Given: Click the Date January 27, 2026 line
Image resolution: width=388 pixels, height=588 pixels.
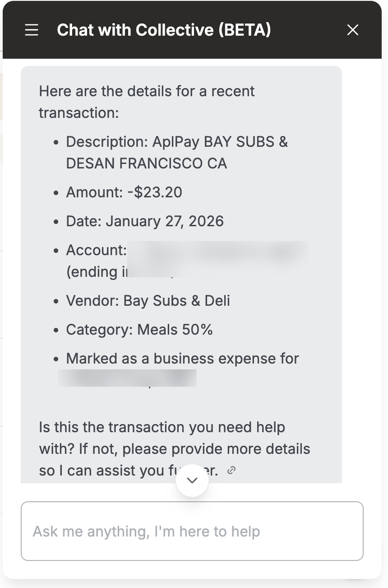Looking at the screenshot, I should point(145,221).
